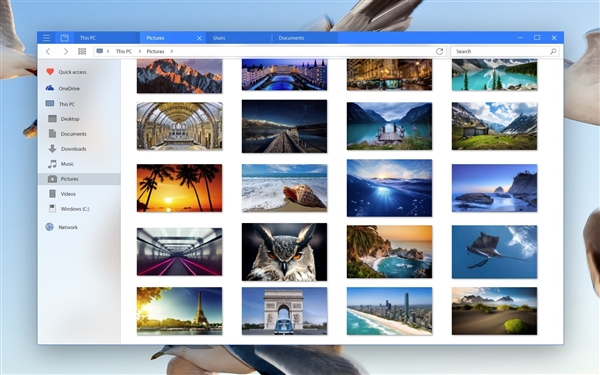
Task: Switch to the Documents tab
Action: click(305, 38)
